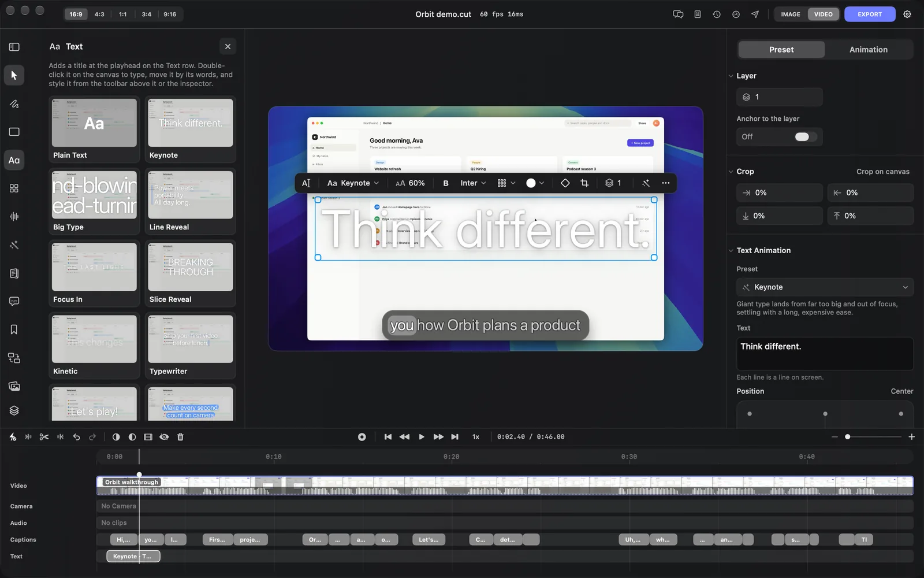Undo the last action in timeline toolbar
Image resolution: width=924 pixels, height=578 pixels.
pyautogui.click(x=76, y=437)
